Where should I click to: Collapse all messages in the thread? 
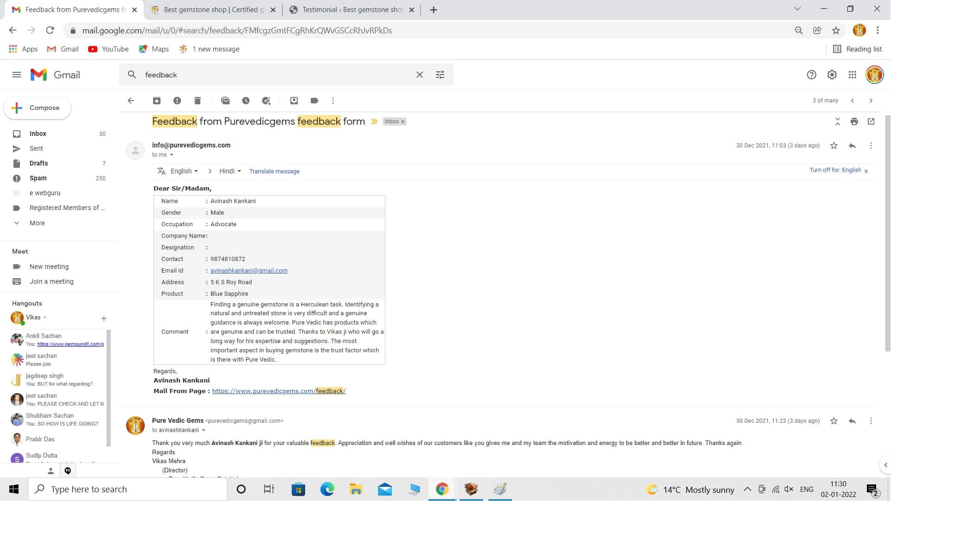[838, 121]
